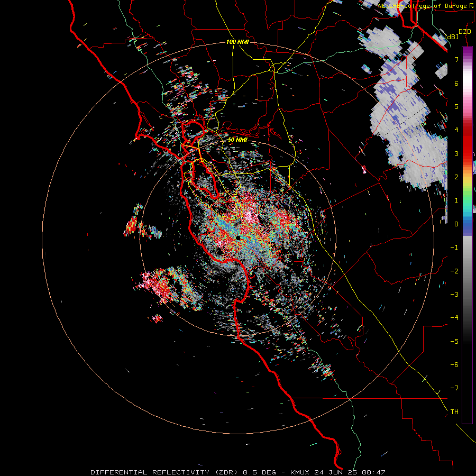Click the '2' value on the dB scale
Image resolution: width=476 pixels, height=476 pixels.
coord(456,177)
